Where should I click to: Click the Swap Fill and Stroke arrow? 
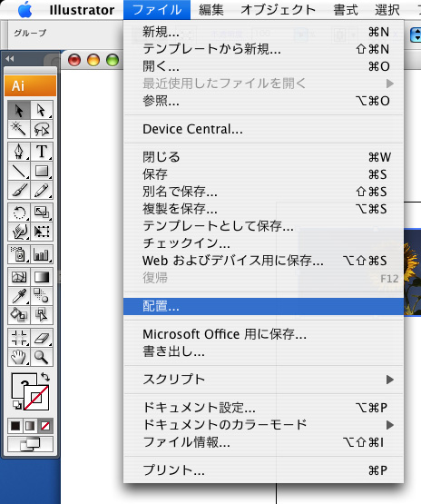45,377
